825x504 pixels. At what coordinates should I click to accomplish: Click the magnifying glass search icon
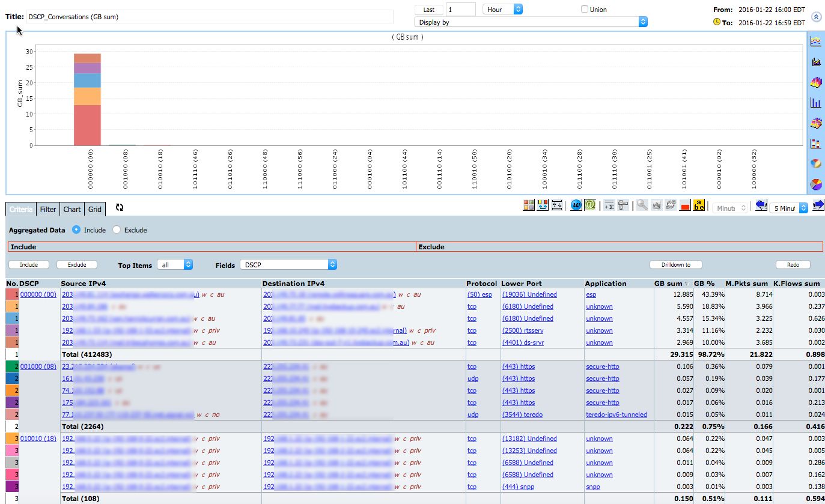pyautogui.click(x=642, y=205)
